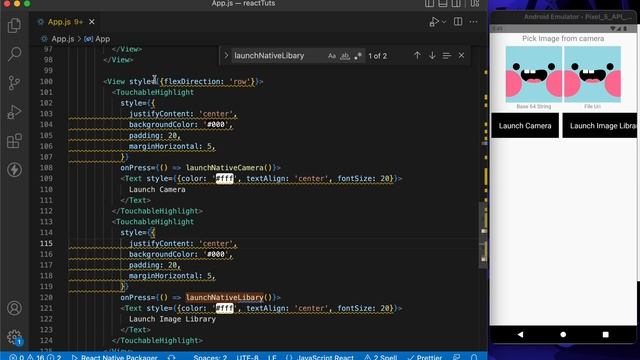Screen dimensions: 640x360
Task: Open the editor More Actions menu
Action: [x=473, y=22]
